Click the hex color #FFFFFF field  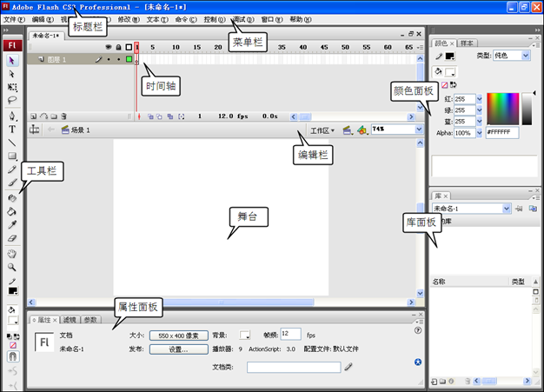tap(502, 132)
